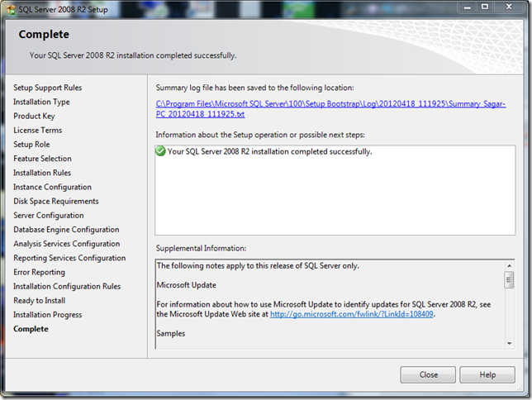Select Error Reporting step
The height and width of the screenshot is (400, 532).
pyautogui.click(x=39, y=273)
